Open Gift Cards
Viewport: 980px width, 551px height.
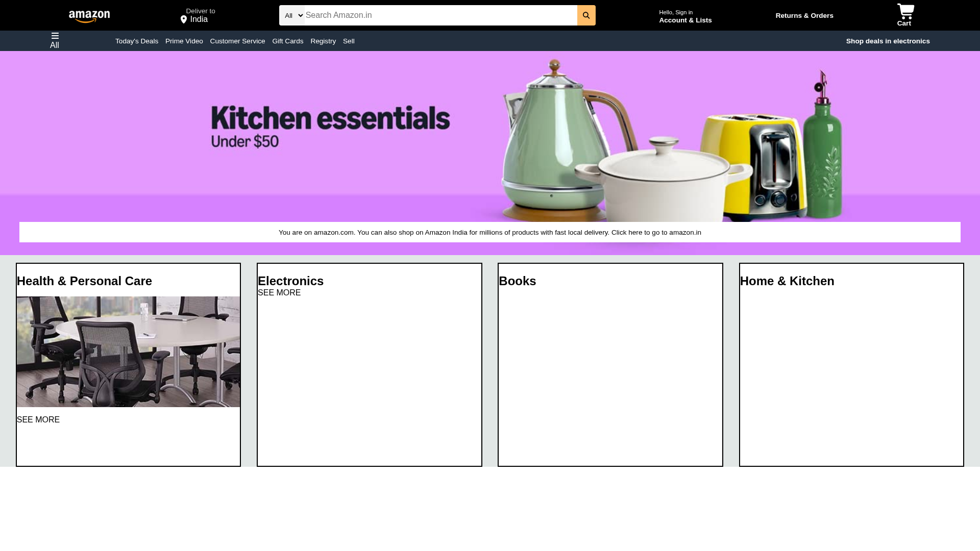click(288, 41)
